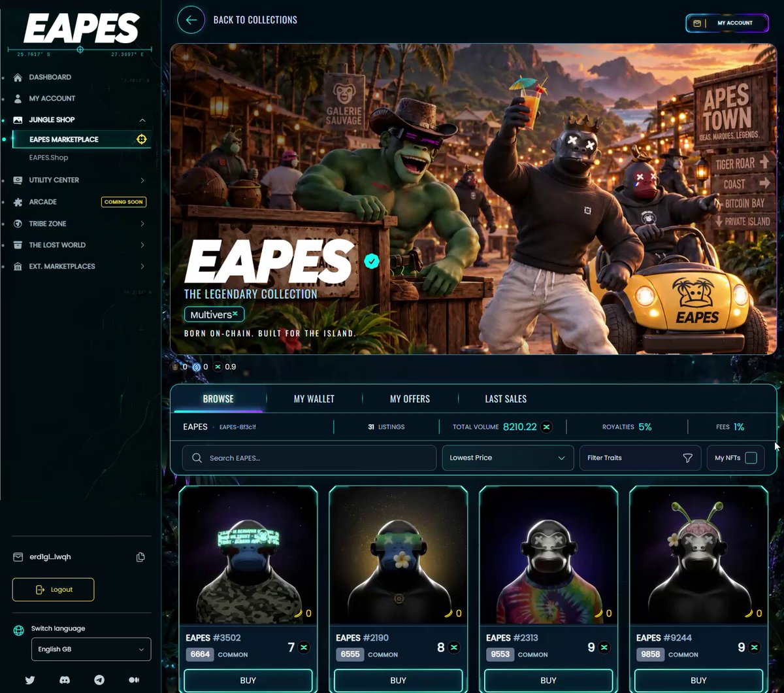This screenshot has height=693, width=784.
Task: Click the person icon for sidebar My Account
Action: tap(18, 99)
